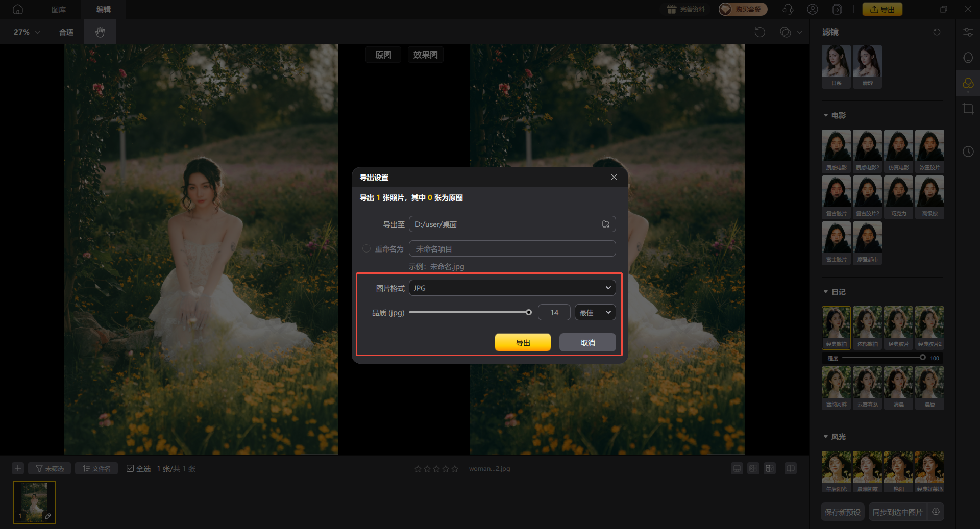The width and height of the screenshot is (980, 529).
Task: Click the folder browse icon in export path
Action: coord(606,224)
